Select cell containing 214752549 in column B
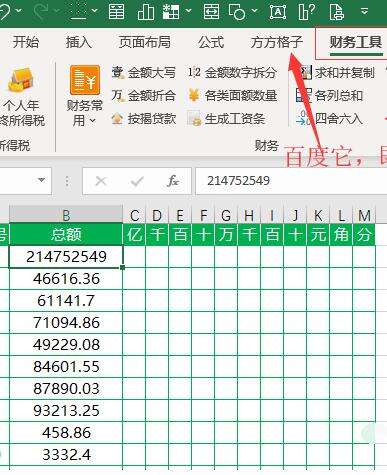This screenshot has height=475, width=387. [x=66, y=257]
